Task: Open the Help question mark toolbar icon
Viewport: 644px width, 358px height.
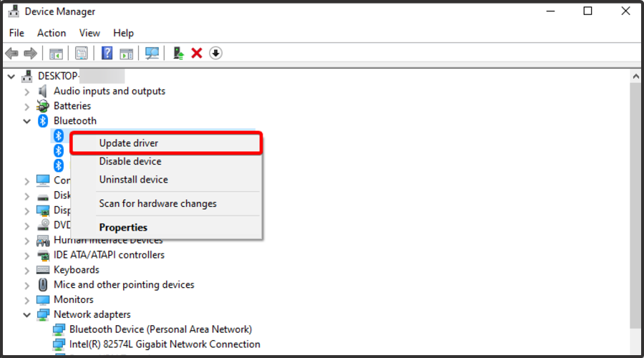Action: point(107,54)
